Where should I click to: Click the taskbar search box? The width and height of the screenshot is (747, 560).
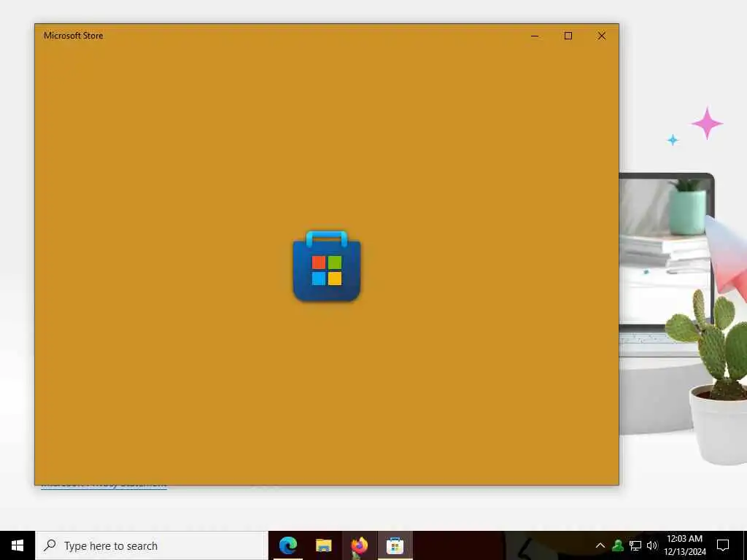click(x=152, y=545)
